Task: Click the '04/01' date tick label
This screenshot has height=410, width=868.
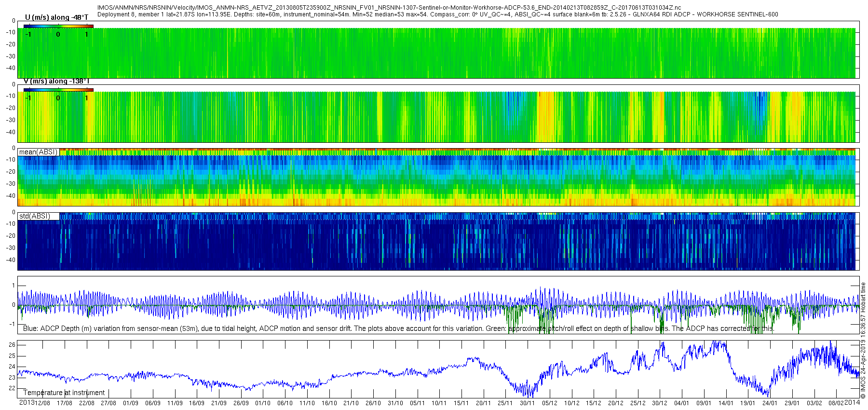Action: (x=682, y=403)
